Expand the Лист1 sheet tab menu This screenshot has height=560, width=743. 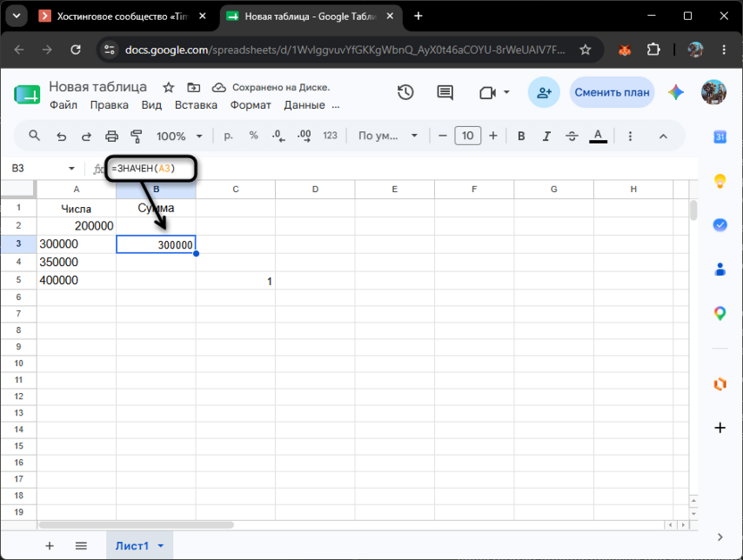pyautogui.click(x=161, y=546)
